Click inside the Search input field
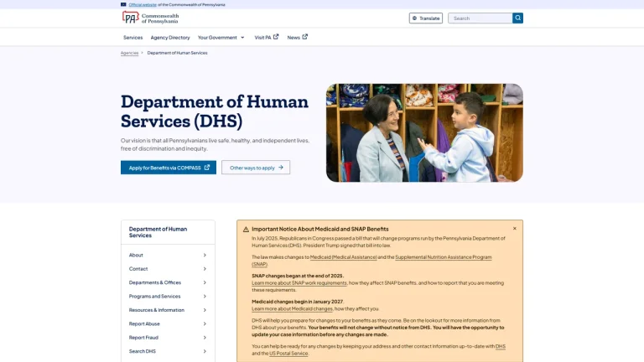This screenshot has height=362, width=644. [480, 18]
